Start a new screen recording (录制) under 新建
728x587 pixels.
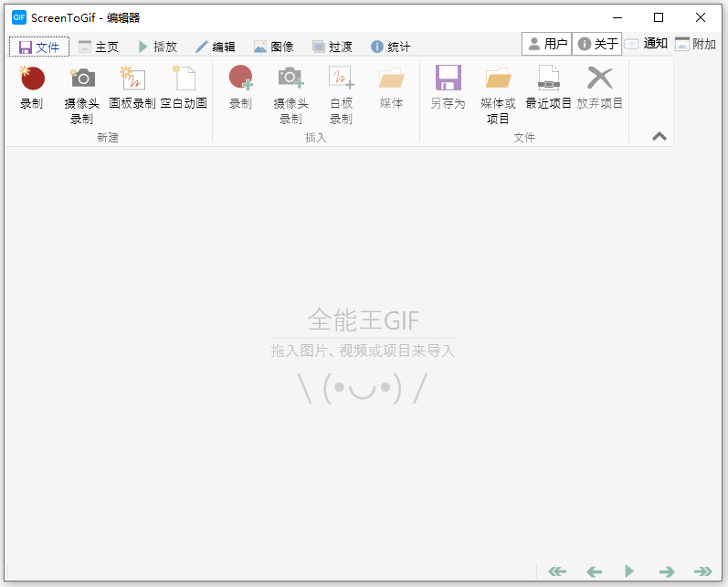[32, 88]
